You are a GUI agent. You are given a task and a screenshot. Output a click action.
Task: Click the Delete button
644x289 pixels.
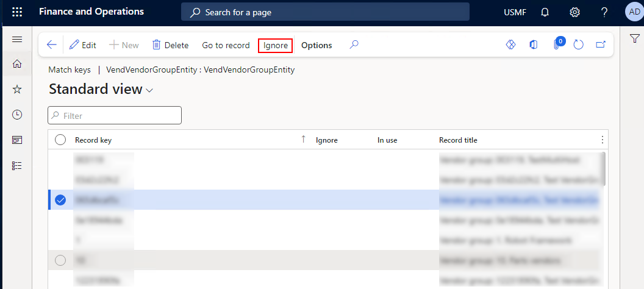[x=170, y=45]
